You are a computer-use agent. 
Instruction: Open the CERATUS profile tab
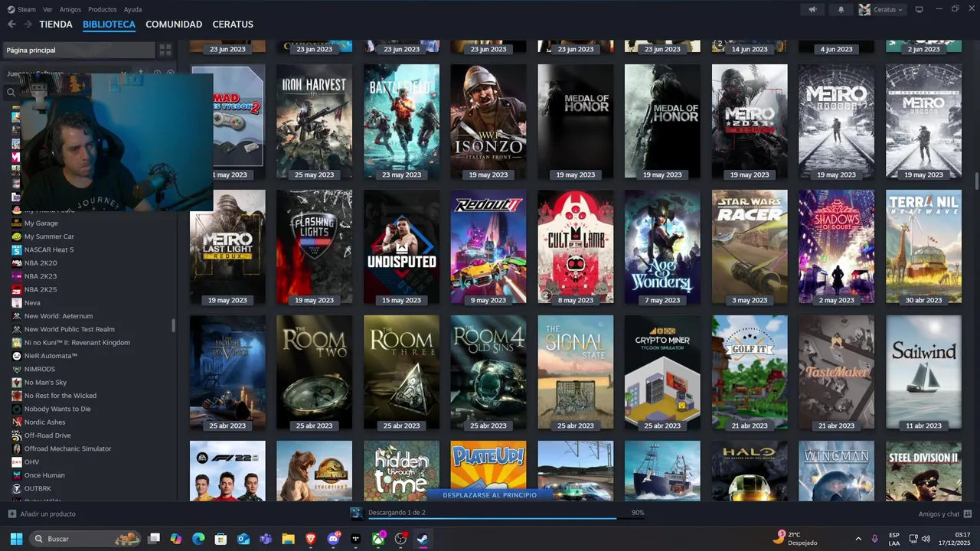[233, 24]
